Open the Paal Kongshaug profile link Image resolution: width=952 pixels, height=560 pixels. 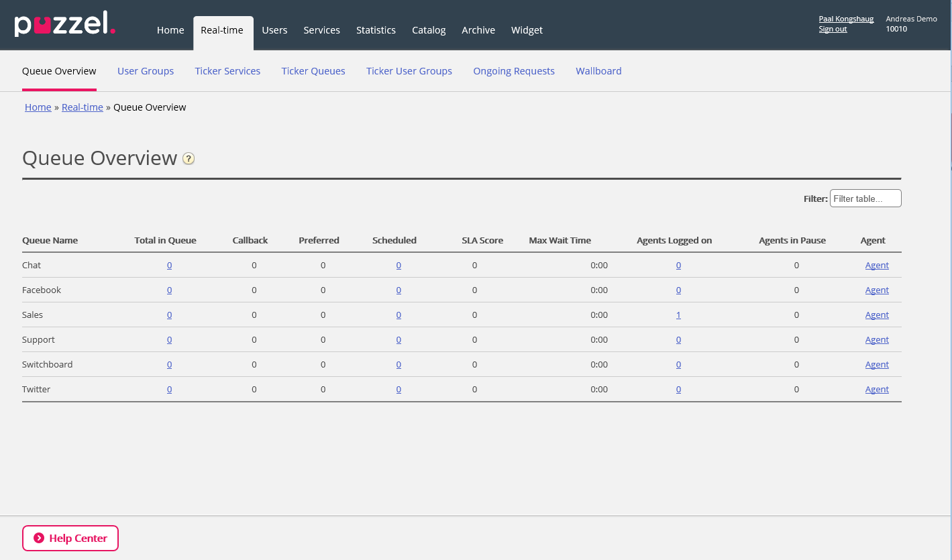(x=846, y=19)
